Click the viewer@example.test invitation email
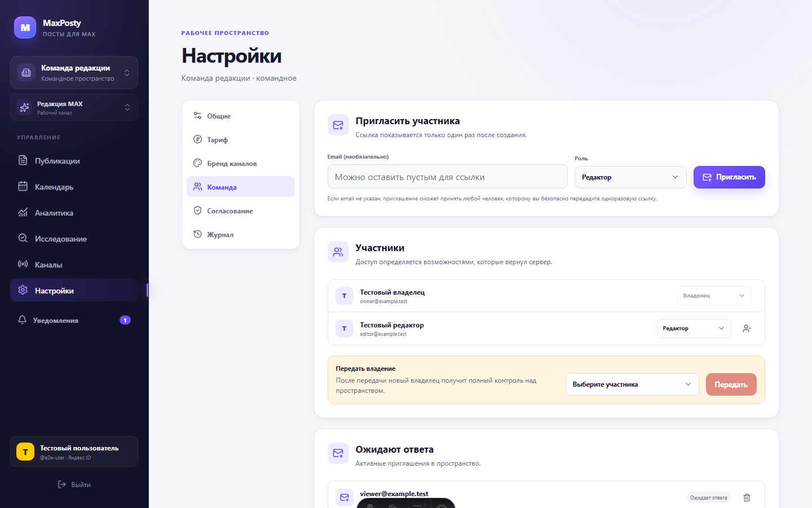 coord(394,493)
